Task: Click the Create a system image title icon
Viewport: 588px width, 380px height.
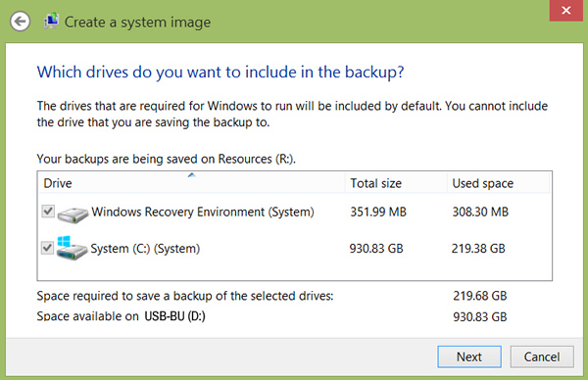Action: click(x=51, y=21)
